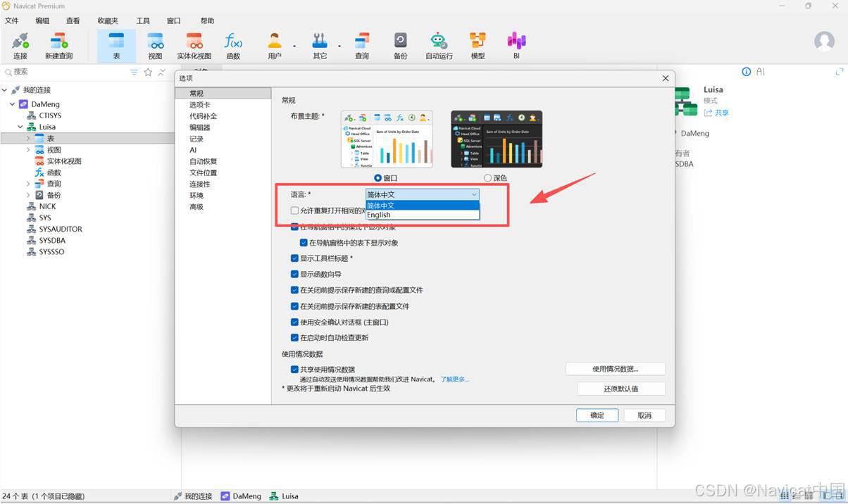Click the filter icon beside navigation search
848x504 pixels.
[x=134, y=72]
